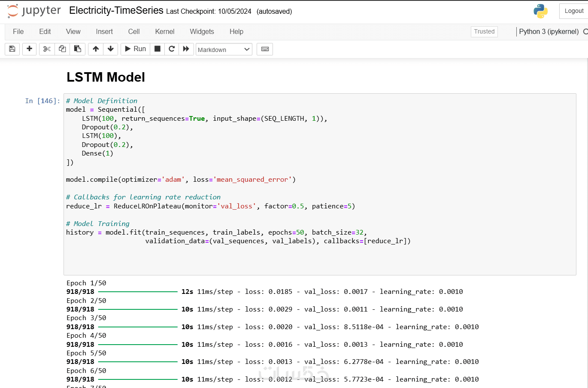Image resolution: width=588 pixels, height=388 pixels.
Task: Move selected cell up with arrow
Action: pos(96,49)
